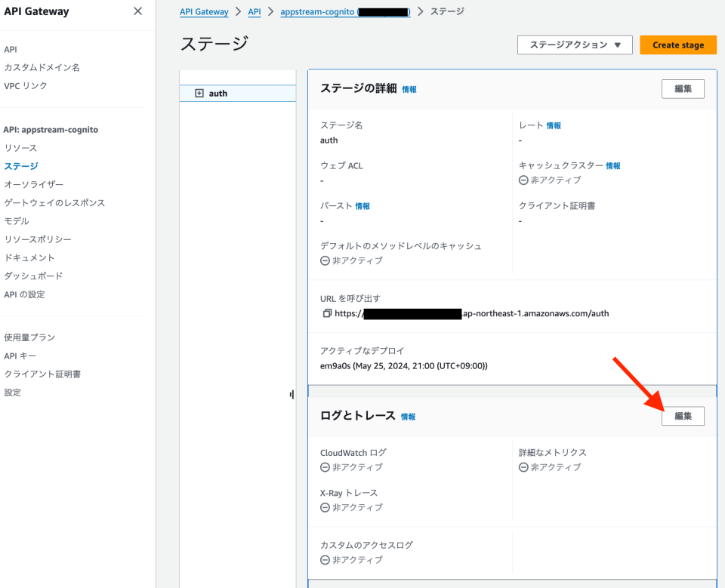The height and width of the screenshot is (588, 725).
Task: Close the API Gateway side navigation panel
Action: point(137,11)
